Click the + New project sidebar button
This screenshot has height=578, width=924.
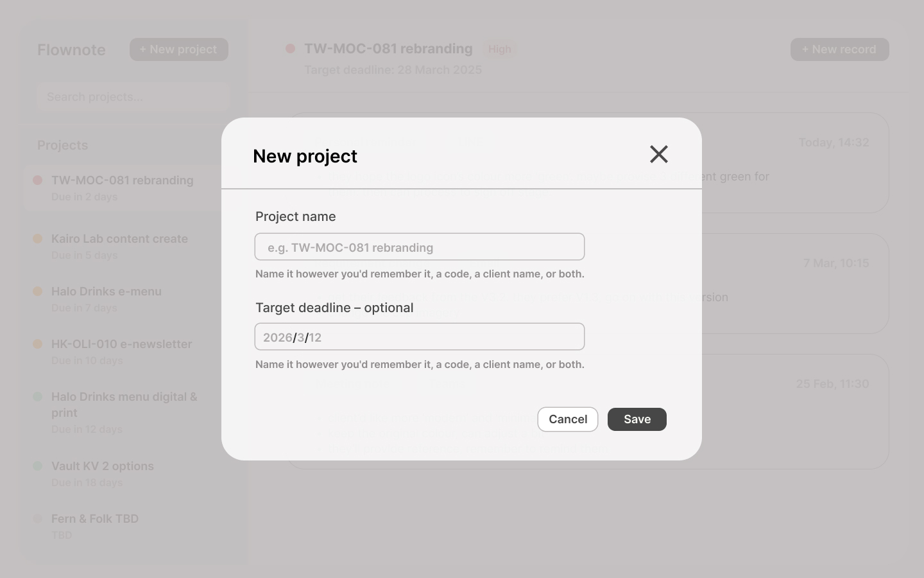pos(178,49)
